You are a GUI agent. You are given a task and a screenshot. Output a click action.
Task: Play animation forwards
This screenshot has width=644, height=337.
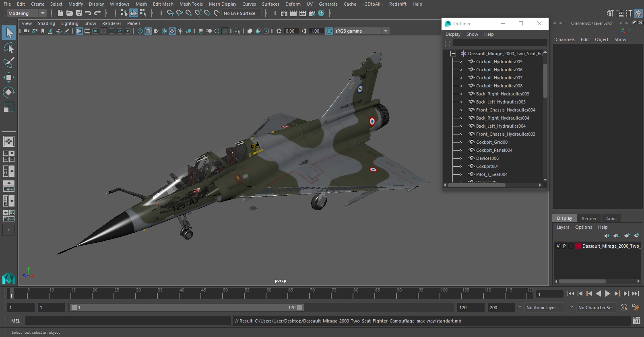[x=608, y=294]
